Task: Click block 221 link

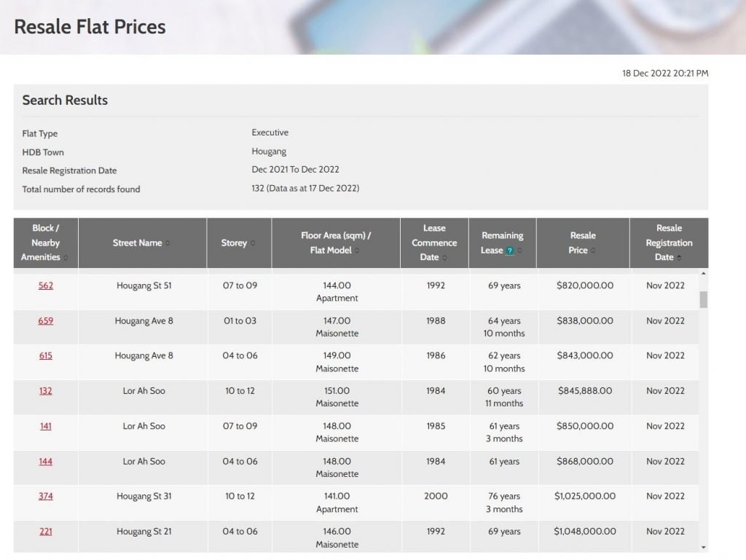Action: (46, 531)
